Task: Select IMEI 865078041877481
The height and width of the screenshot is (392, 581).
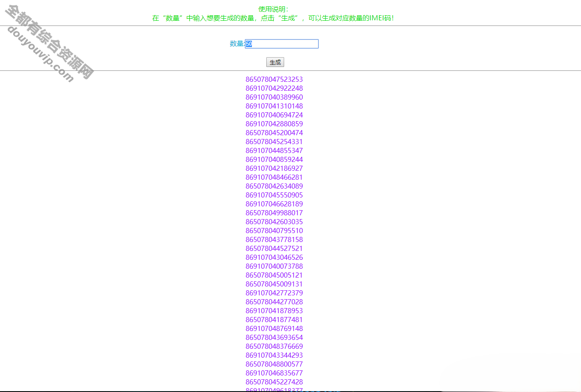Action: point(274,320)
